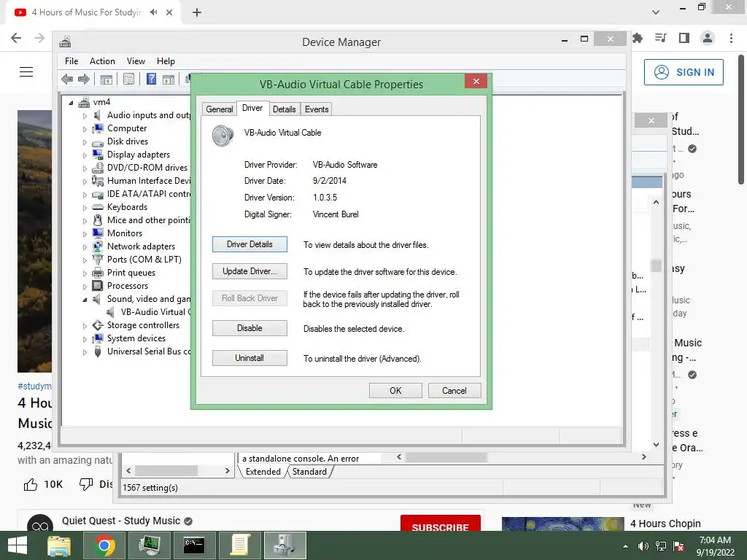The width and height of the screenshot is (747, 560).
Task: Open File Explorer from the taskbar
Action: pos(59,545)
